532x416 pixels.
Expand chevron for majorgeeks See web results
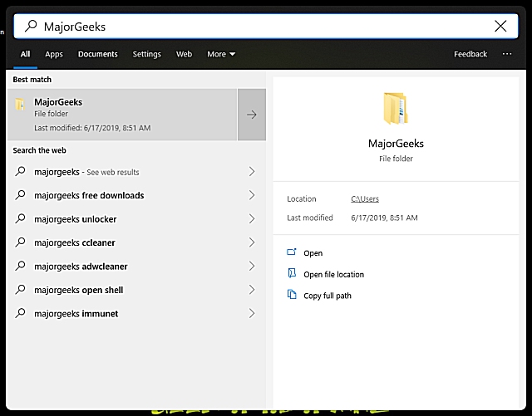pyautogui.click(x=252, y=172)
